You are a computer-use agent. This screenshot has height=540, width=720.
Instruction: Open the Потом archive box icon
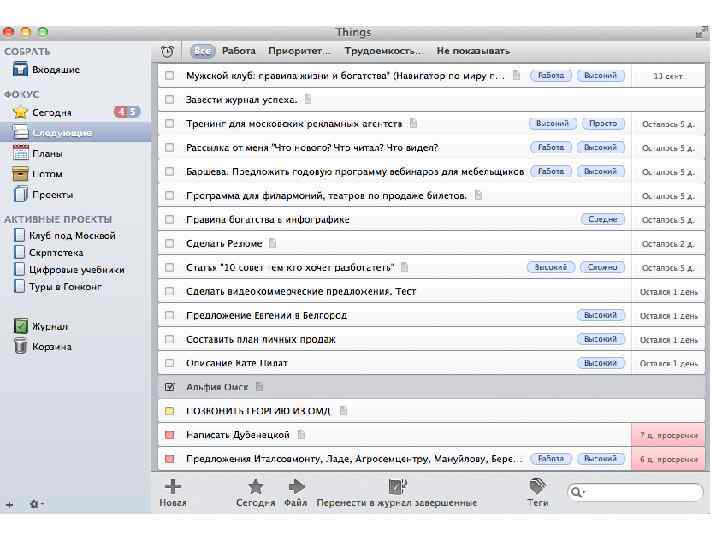point(20,174)
